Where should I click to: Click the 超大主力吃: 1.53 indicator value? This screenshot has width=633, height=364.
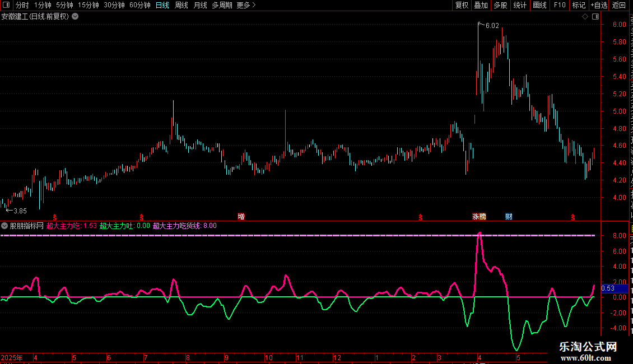pos(72,226)
